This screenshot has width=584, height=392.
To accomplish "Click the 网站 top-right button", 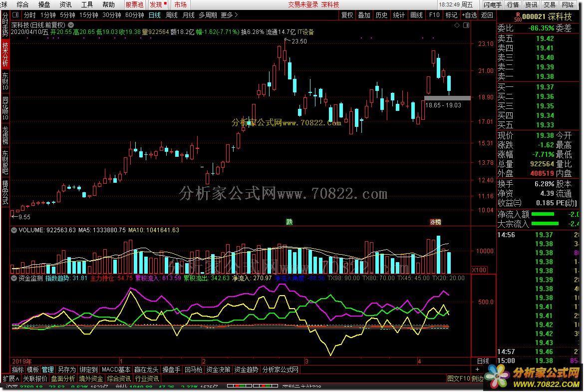I will point(568,4).
